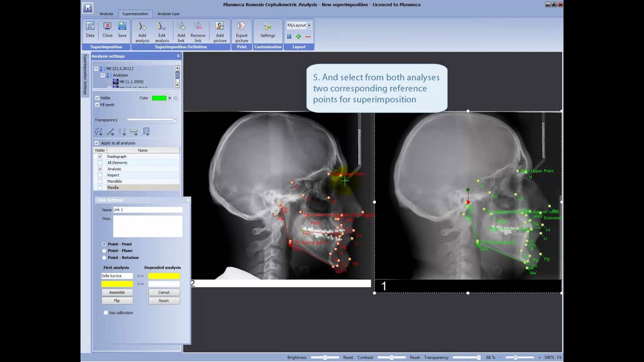Adjust the Brightness slider
644x362 pixels.
point(325,357)
